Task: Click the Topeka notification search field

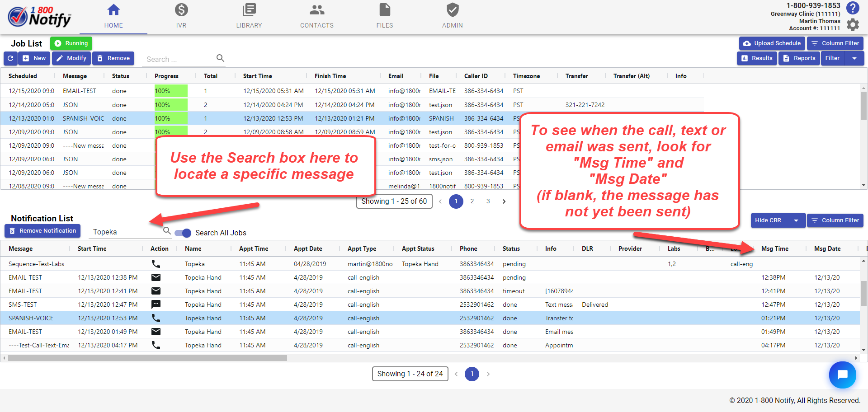Action: pos(126,232)
